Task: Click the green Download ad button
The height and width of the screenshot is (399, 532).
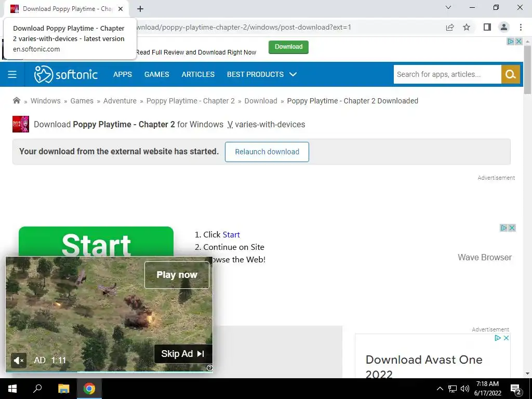Action: click(x=288, y=47)
